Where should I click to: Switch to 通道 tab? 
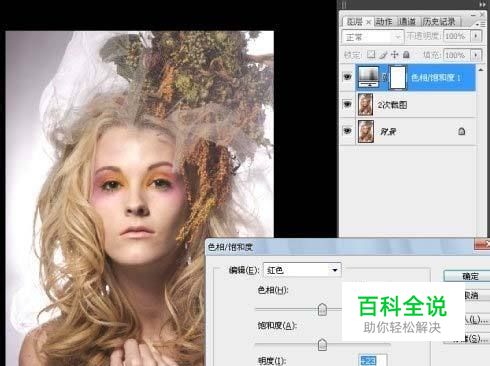pyautogui.click(x=407, y=22)
